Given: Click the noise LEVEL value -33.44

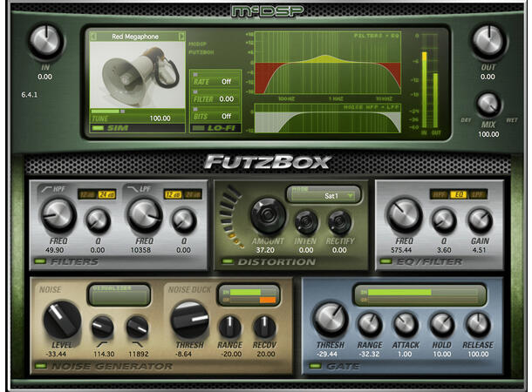Looking at the screenshot, I should click(57, 355).
